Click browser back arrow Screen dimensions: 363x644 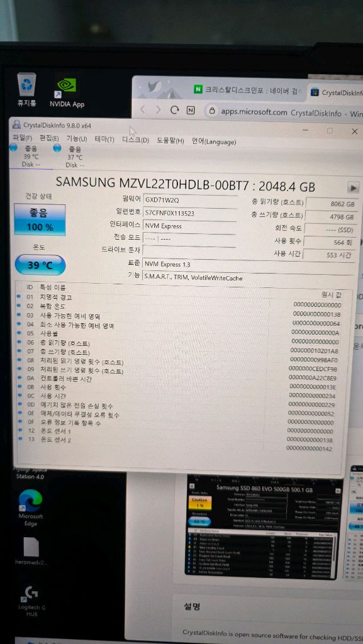(142, 109)
